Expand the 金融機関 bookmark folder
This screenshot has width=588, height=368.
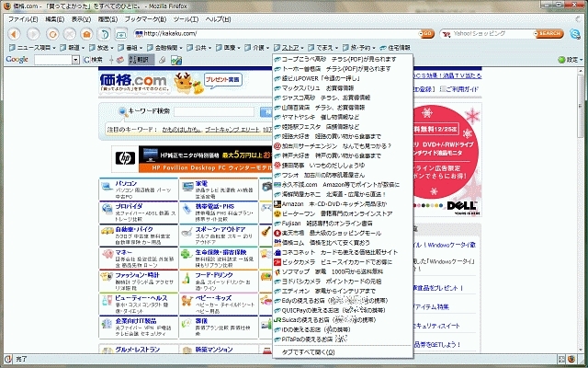tap(164, 48)
